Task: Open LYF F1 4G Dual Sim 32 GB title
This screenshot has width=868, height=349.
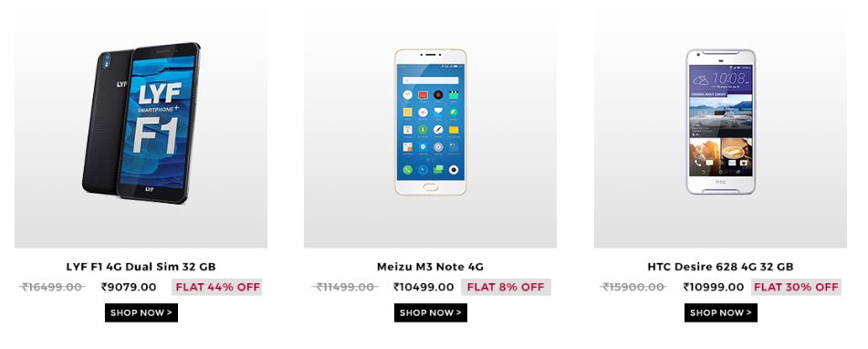Action: [141, 267]
